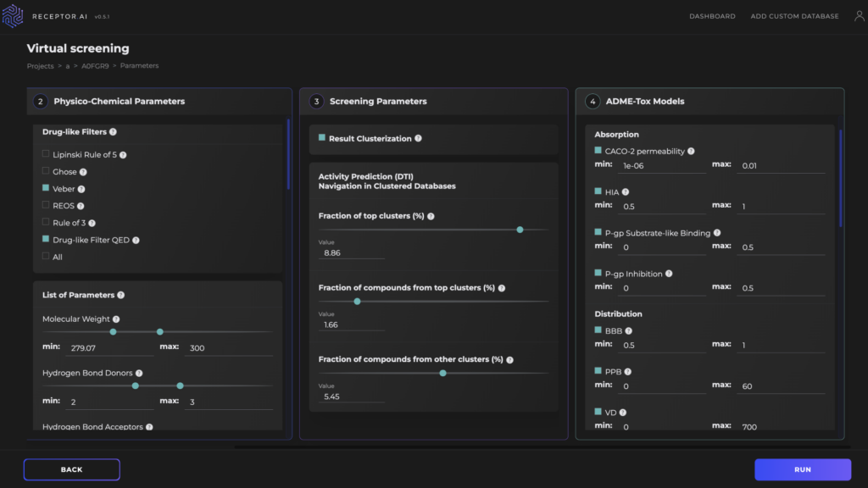Click the help icon next to Molecular Weight
Screen dimensions: 868x488
click(117, 319)
